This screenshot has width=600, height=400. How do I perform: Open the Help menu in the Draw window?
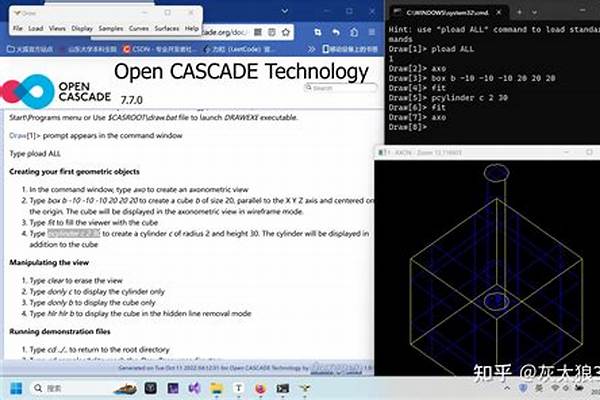191,28
